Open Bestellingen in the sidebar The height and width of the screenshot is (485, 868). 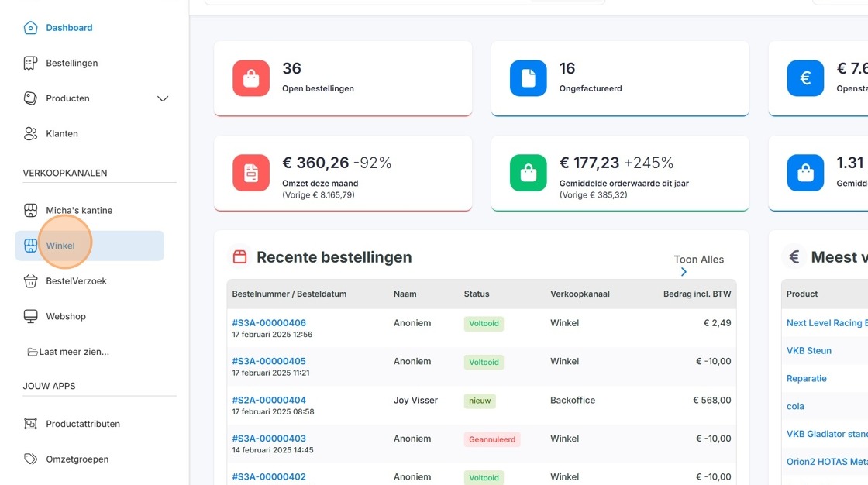coord(72,63)
